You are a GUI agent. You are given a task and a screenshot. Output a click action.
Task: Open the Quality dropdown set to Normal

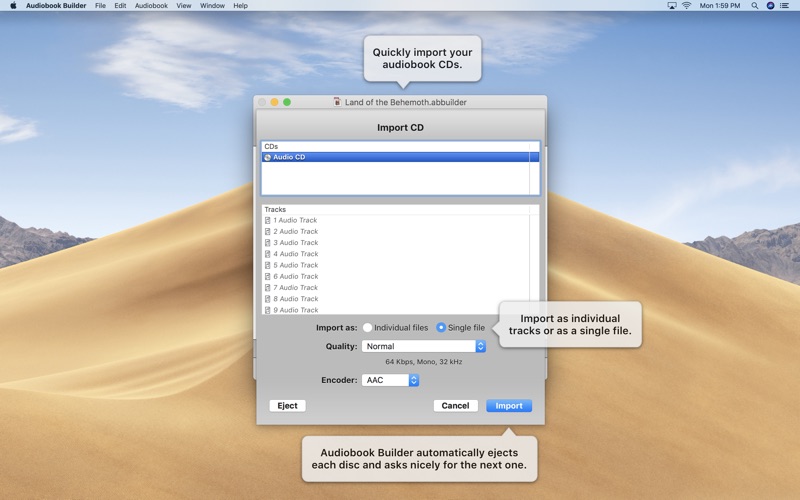[x=423, y=346]
